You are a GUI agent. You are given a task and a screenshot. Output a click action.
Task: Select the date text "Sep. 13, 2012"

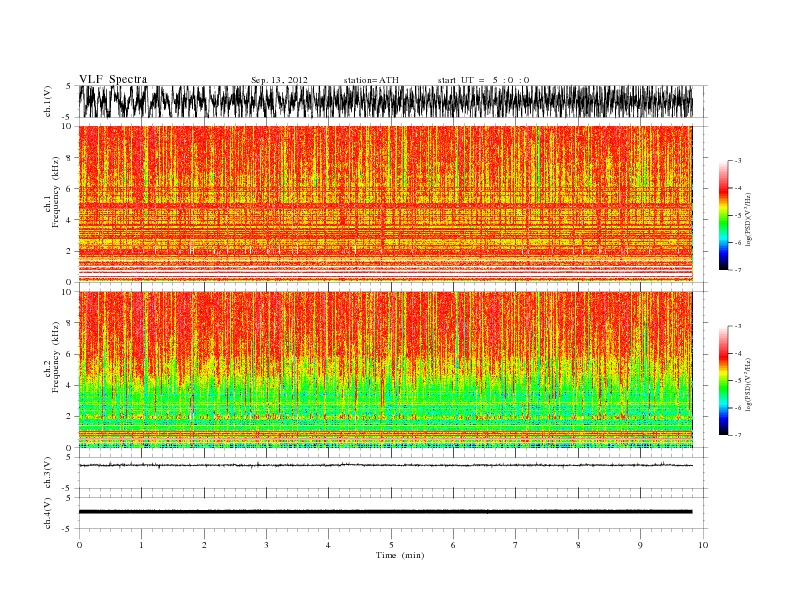(x=279, y=80)
